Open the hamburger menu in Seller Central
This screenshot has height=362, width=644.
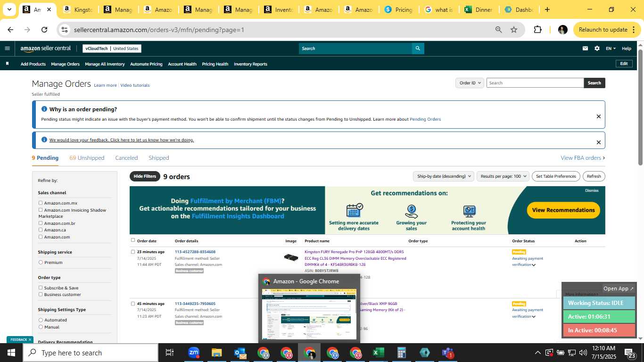tap(7, 48)
